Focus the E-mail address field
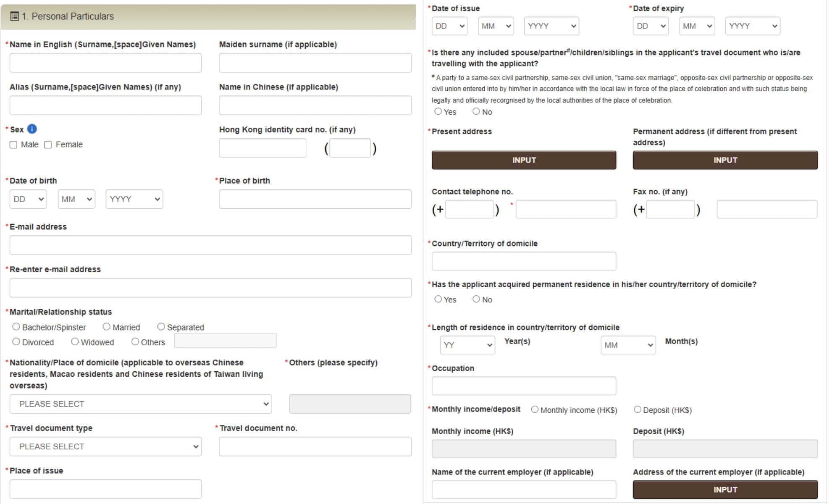 (x=210, y=245)
